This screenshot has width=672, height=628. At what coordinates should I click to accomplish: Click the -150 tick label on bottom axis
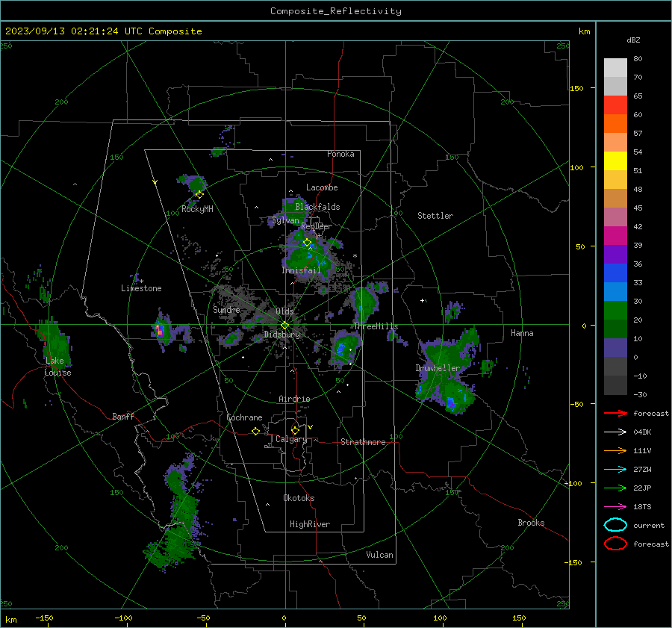point(44,618)
